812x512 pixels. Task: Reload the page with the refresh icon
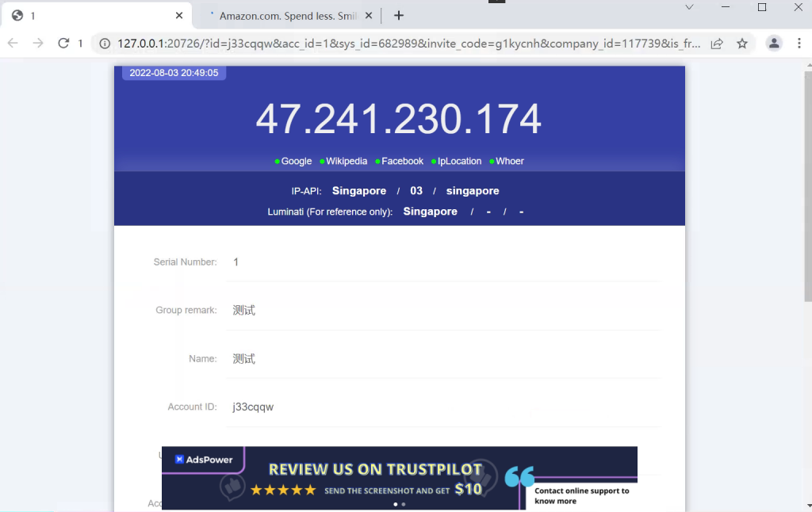63,44
